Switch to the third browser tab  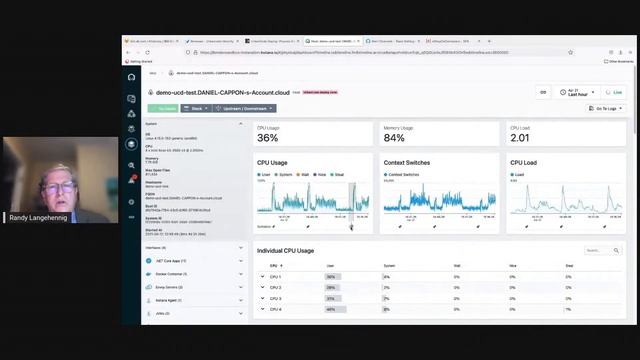[x=272, y=41]
